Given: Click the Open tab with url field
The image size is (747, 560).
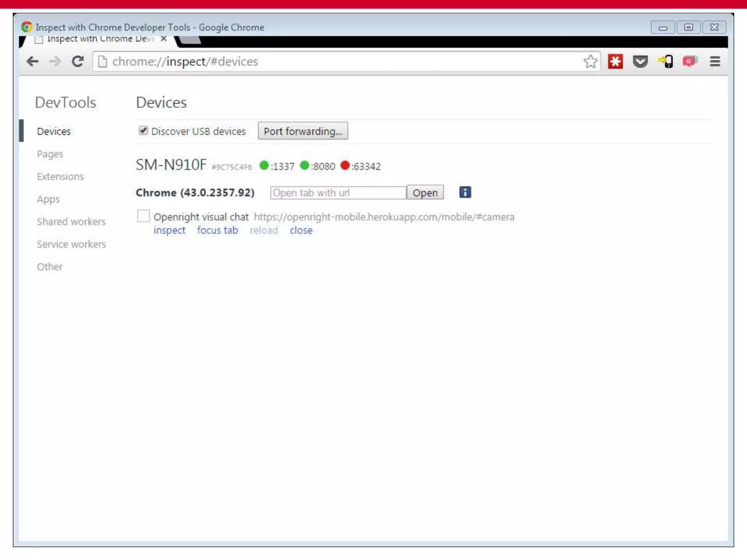Looking at the screenshot, I should coord(338,192).
